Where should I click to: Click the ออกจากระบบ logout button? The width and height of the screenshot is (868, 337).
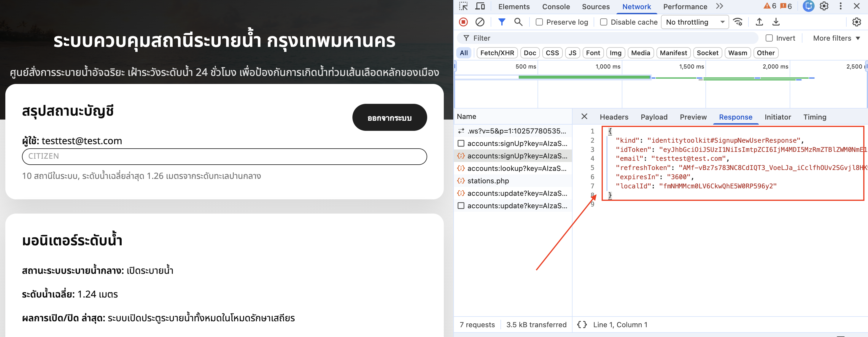(x=389, y=117)
